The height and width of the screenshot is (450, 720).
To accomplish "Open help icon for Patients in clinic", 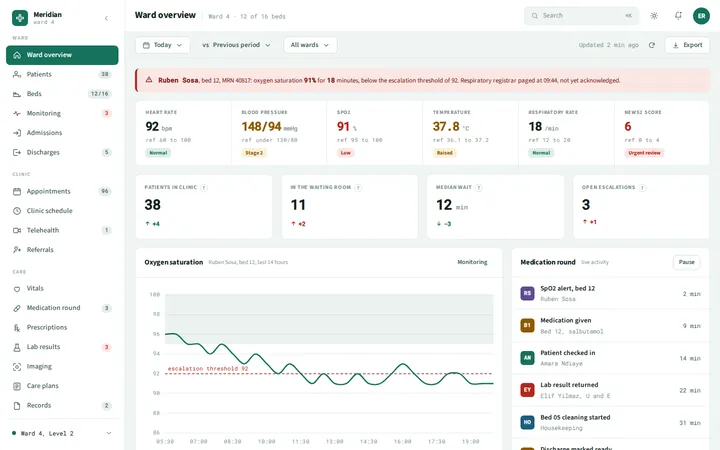I will click(x=204, y=188).
